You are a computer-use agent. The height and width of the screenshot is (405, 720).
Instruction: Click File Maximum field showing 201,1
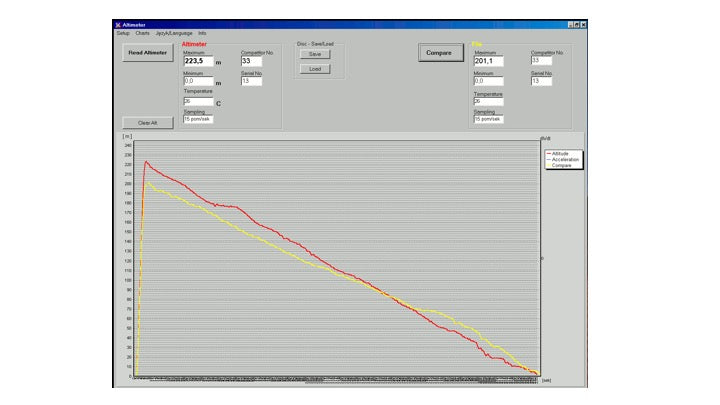(x=488, y=61)
